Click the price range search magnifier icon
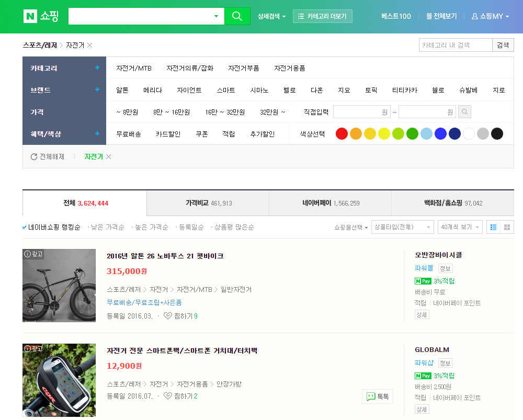This screenshot has height=420, width=523. coord(464,112)
